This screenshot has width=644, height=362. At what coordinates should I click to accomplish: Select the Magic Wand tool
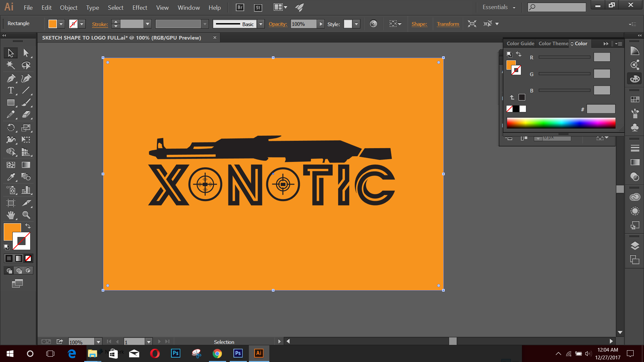[x=11, y=65]
